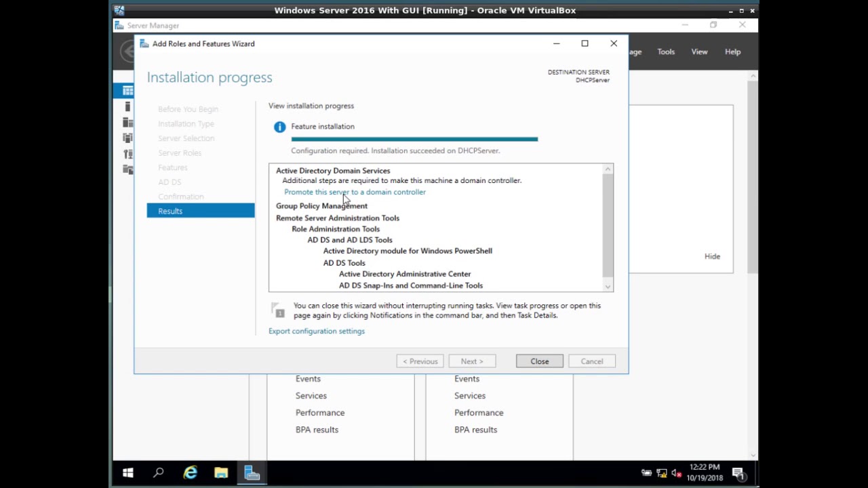Click the taskbar clock showing 12:22 PM
The width and height of the screenshot is (868, 488).
[705, 473]
